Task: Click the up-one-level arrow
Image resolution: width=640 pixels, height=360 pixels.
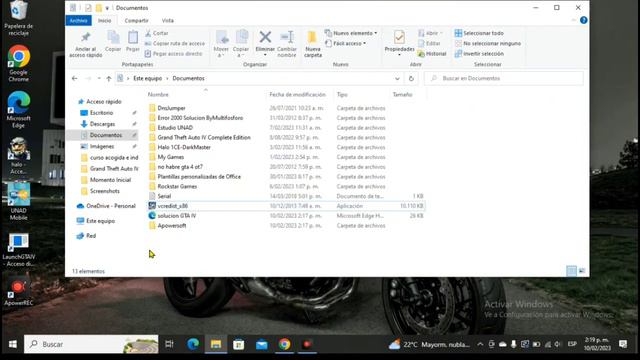Action: click(x=109, y=78)
